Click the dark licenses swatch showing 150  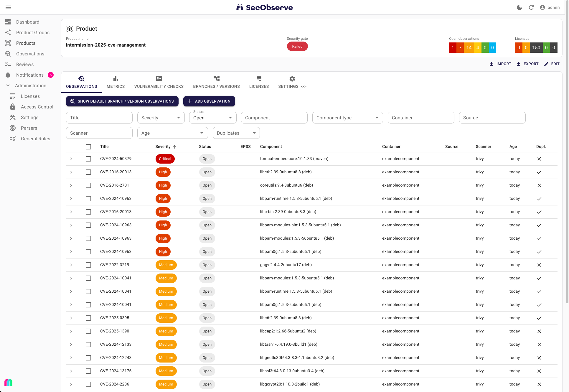(536, 47)
